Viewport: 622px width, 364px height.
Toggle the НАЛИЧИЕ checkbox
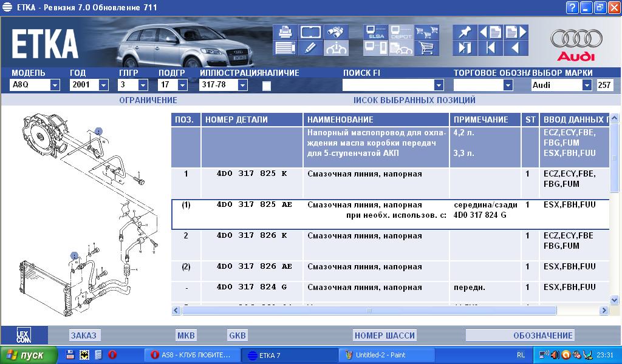(266, 86)
